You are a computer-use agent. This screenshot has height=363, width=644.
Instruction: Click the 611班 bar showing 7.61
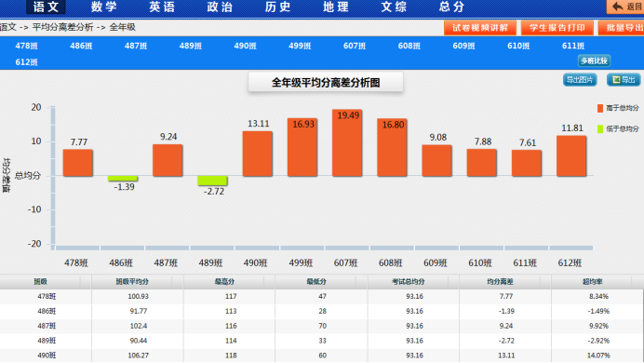click(527, 163)
